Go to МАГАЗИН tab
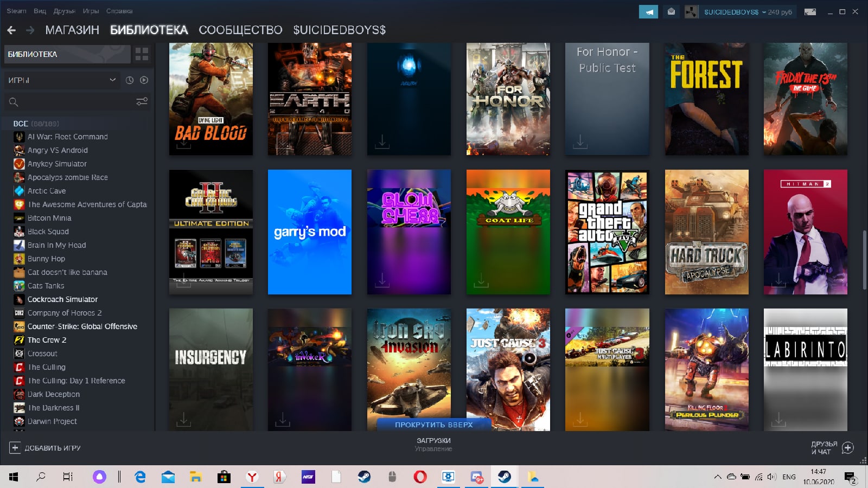Screen dimensions: 868x488 [x=72, y=30]
